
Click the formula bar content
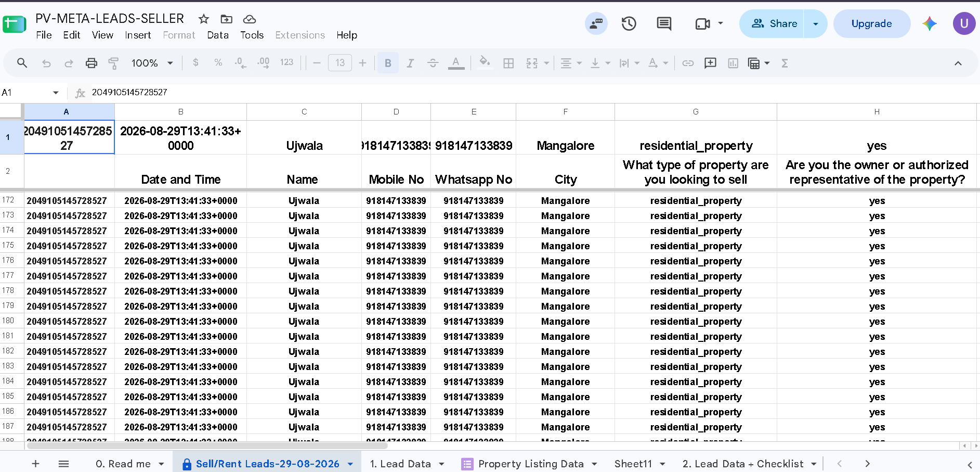click(130, 92)
